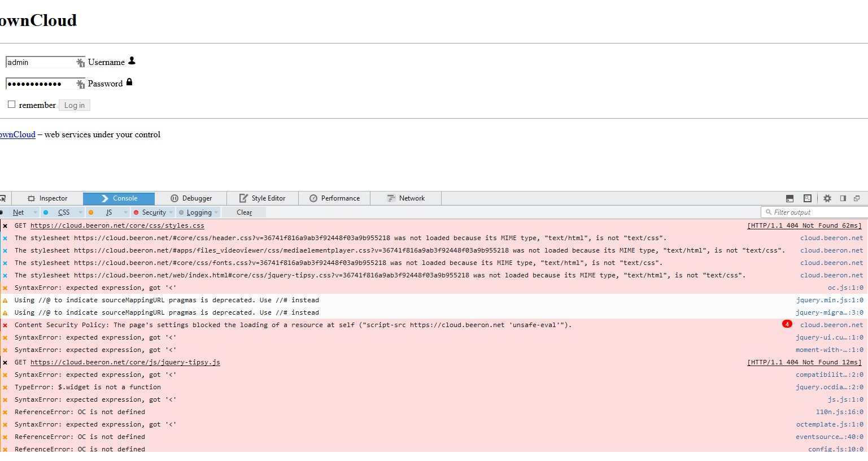Expand the Security filter dropdown arrow
868x461 pixels.
tap(171, 212)
